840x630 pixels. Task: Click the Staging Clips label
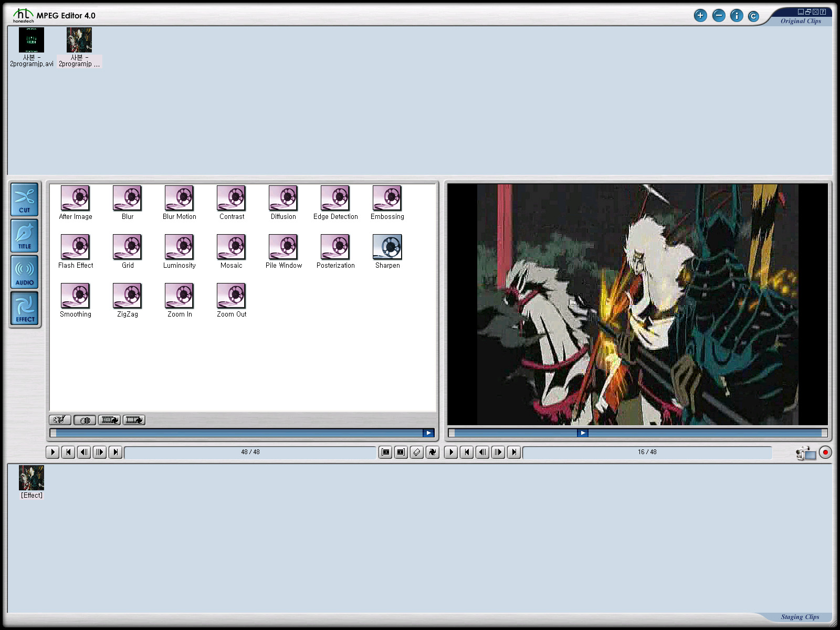click(x=800, y=617)
